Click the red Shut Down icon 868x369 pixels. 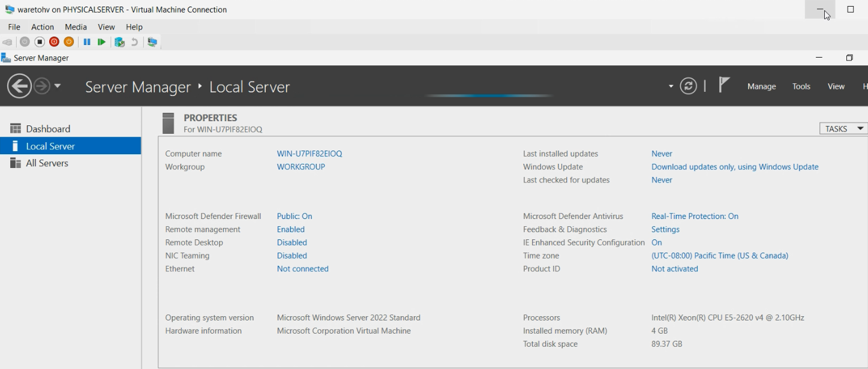click(54, 42)
